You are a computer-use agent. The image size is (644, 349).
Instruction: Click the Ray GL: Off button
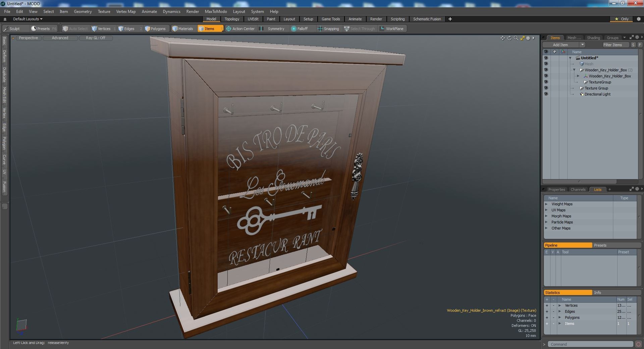click(x=96, y=38)
